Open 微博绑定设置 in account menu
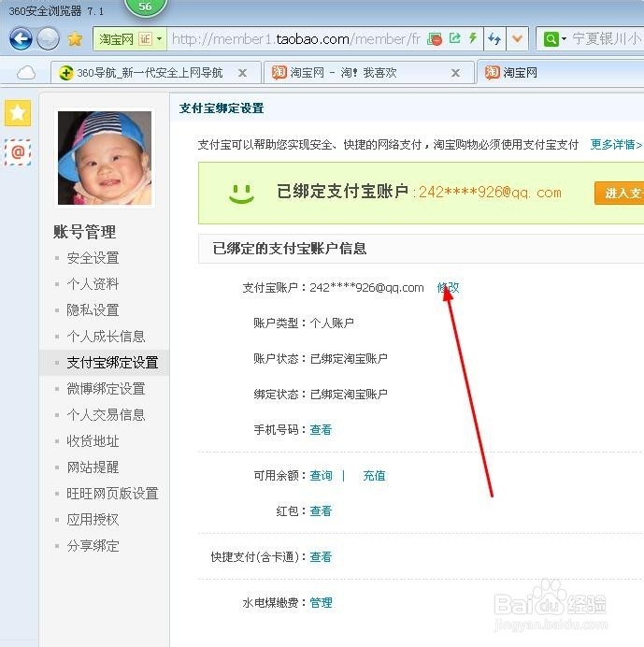This screenshot has height=647, width=644. pyautogui.click(x=106, y=389)
